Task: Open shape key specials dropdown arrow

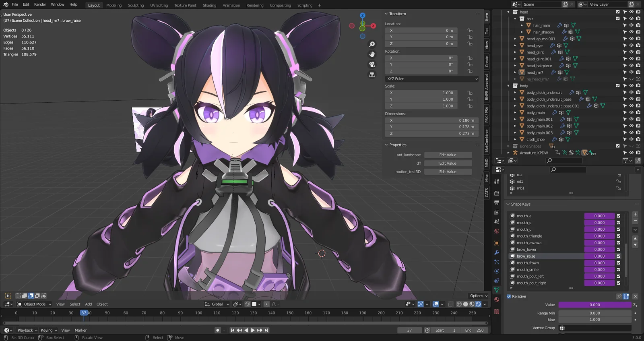Action: point(635,229)
